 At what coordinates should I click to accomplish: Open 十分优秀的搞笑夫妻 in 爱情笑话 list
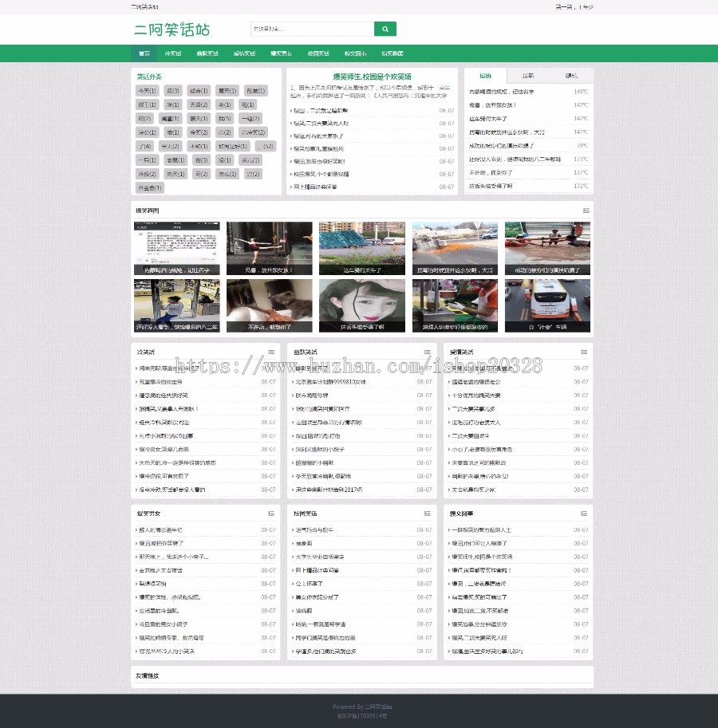pos(476,395)
